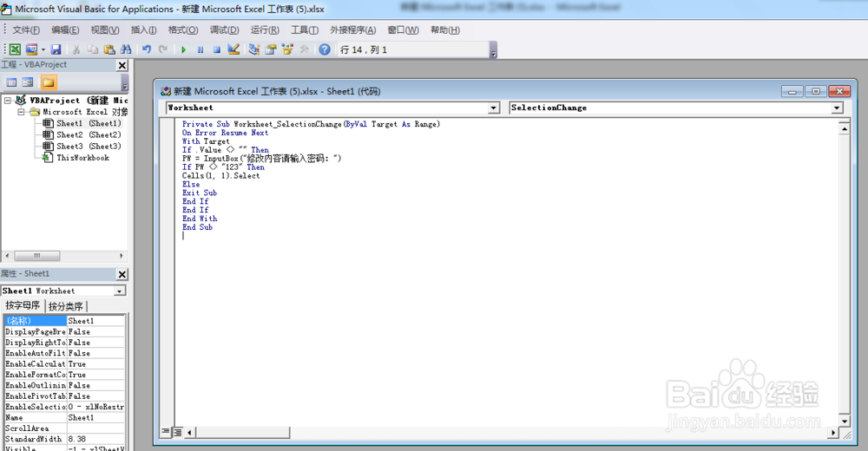Select the (名称) property row

pos(64,321)
